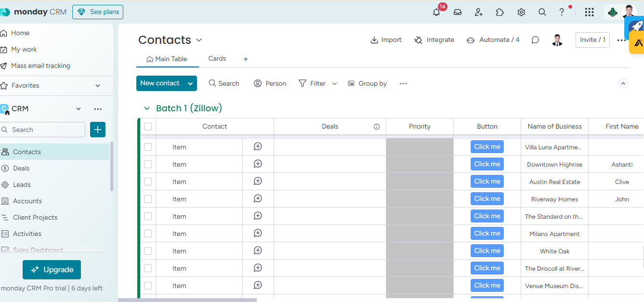The height and width of the screenshot is (302, 644).
Task: Click the monday CRM logo
Action: tap(33, 12)
